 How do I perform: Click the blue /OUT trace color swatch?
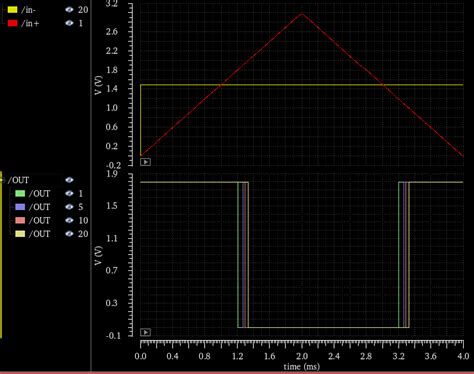click(x=20, y=207)
